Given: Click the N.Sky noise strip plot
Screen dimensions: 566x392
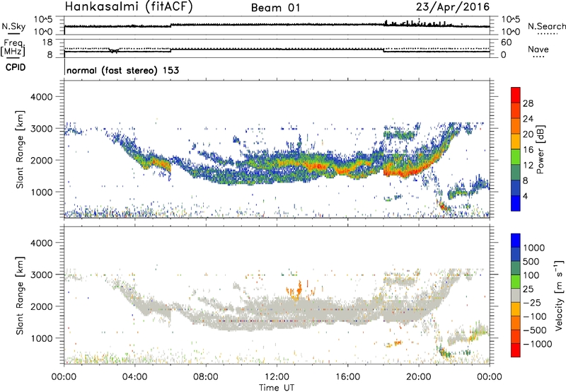Looking at the screenshot, I should (x=277, y=25).
